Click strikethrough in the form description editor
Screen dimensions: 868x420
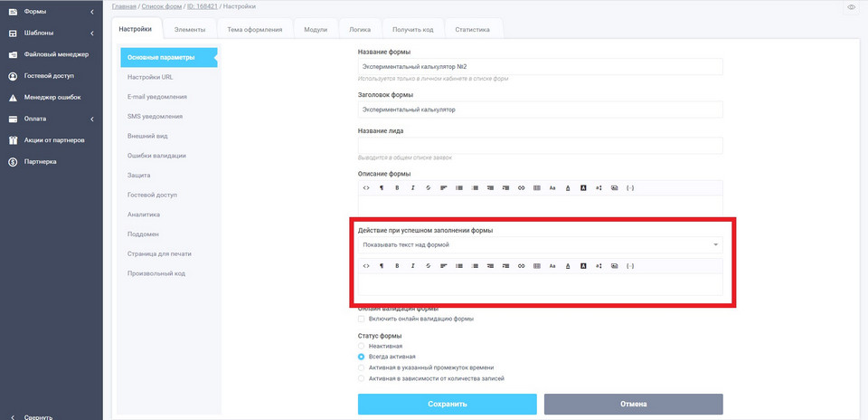pos(428,187)
